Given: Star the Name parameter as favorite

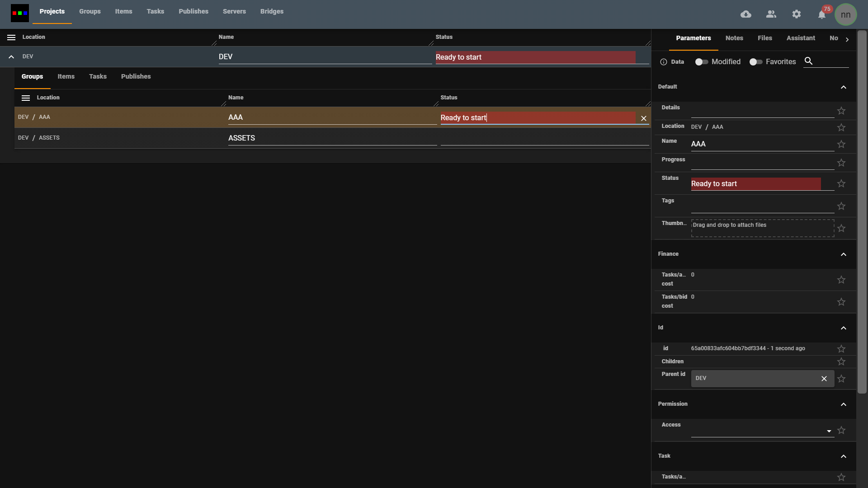Looking at the screenshot, I should 841,144.
